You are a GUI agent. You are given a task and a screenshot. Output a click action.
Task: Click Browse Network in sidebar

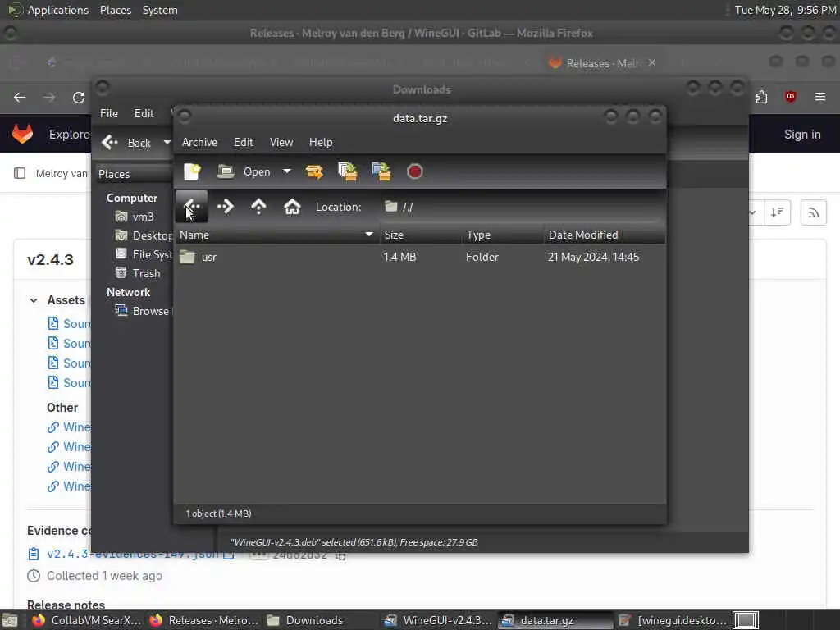[x=143, y=311]
